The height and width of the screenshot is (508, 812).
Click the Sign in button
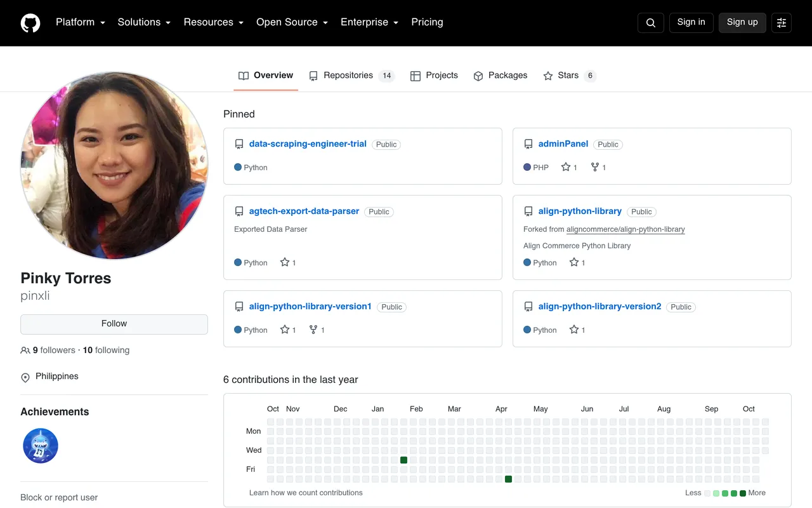[x=691, y=22]
